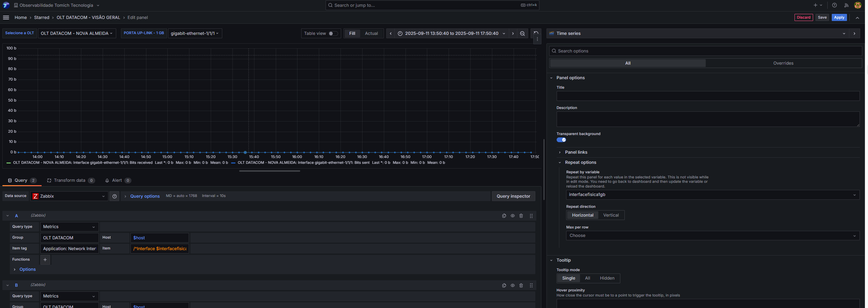The height and width of the screenshot is (308, 868).
Task: Shift the time range forward
Action: click(513, 34)
